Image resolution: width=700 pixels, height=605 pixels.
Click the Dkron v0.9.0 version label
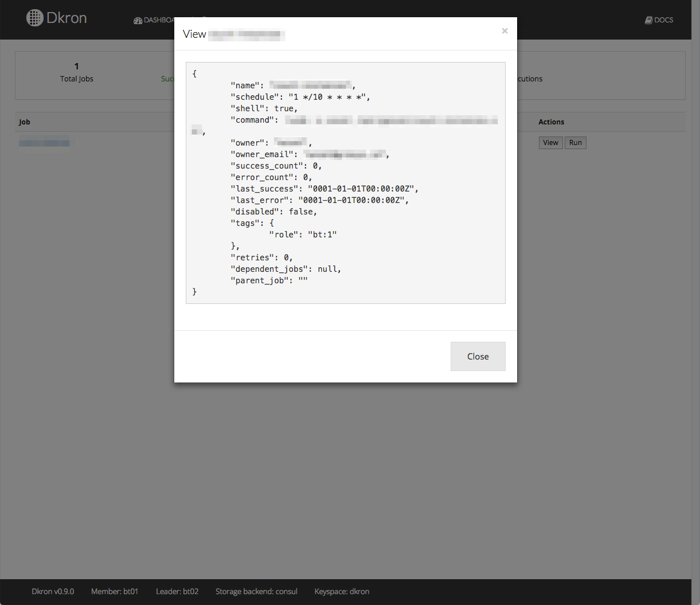[53, 591]
